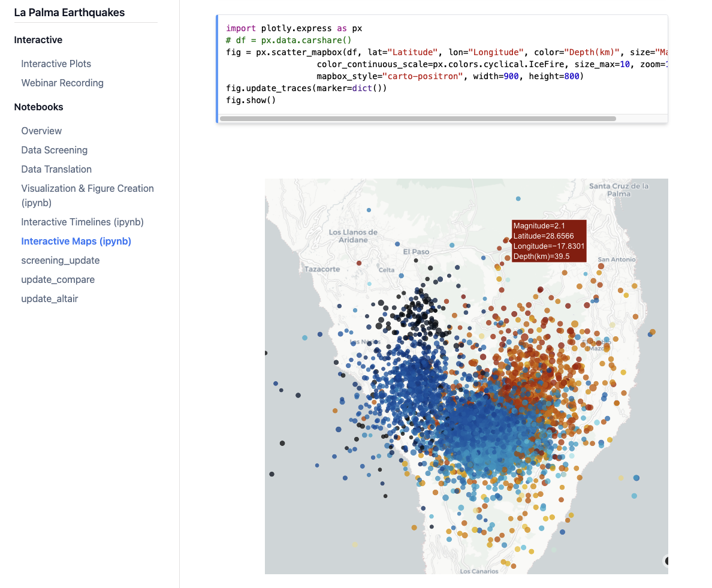The height and width of the screenshot is (588, 712).
Task: Navigate to Data Screening notebook
Action: click(x=55, y=150)
